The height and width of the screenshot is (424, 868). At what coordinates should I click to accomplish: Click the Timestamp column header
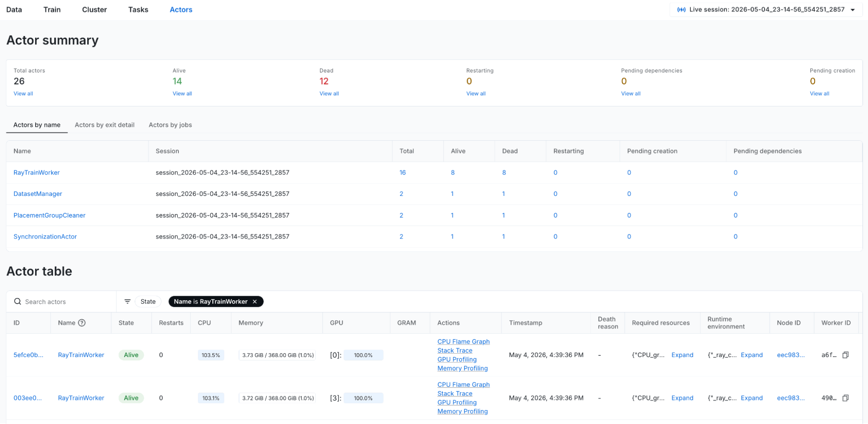coord(525,323)
